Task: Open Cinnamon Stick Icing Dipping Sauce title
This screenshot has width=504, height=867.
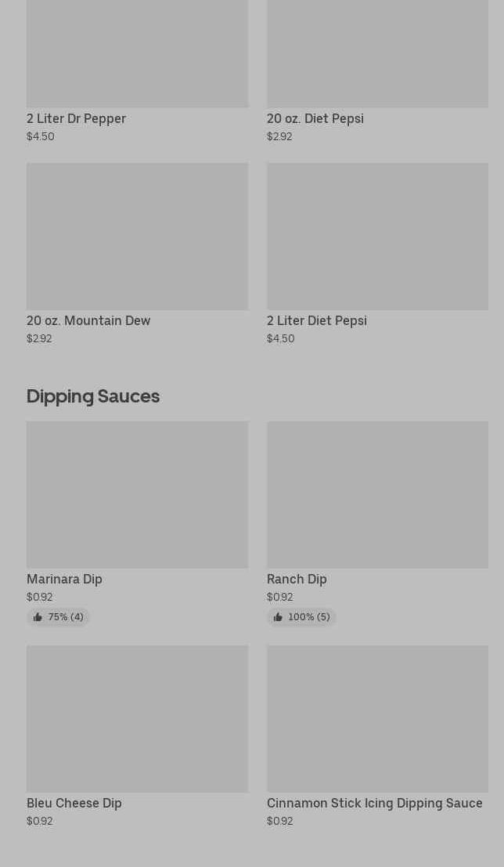Action: pyautogui.click(x=374, y=804)
